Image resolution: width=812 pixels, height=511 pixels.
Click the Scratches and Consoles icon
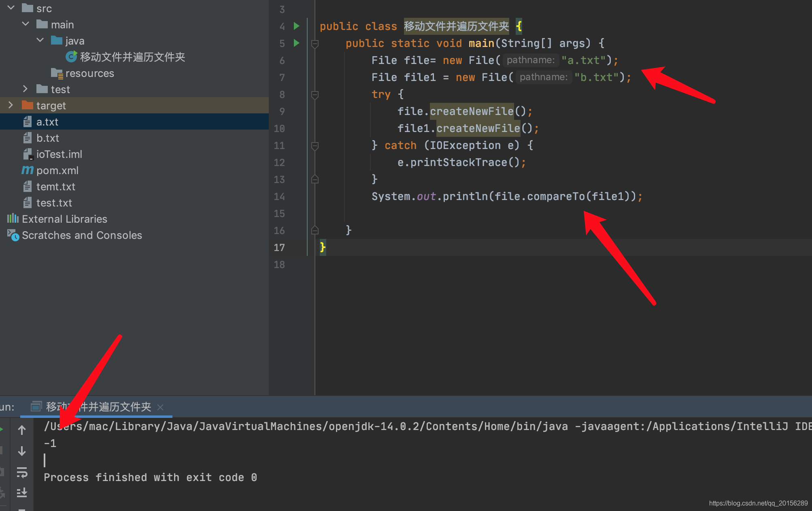pyautogui.click(x=13, y=235)
